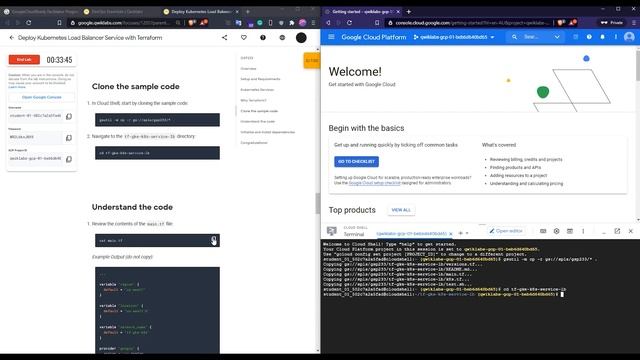
Task: Click the orange lab score badge
Action: coord(312,60)
